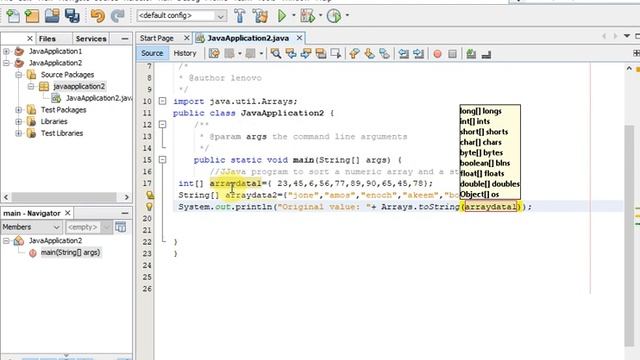Switch to the Services tab
Image resolution: width=640 pixels, height=360 pixels.
(91, 39)
